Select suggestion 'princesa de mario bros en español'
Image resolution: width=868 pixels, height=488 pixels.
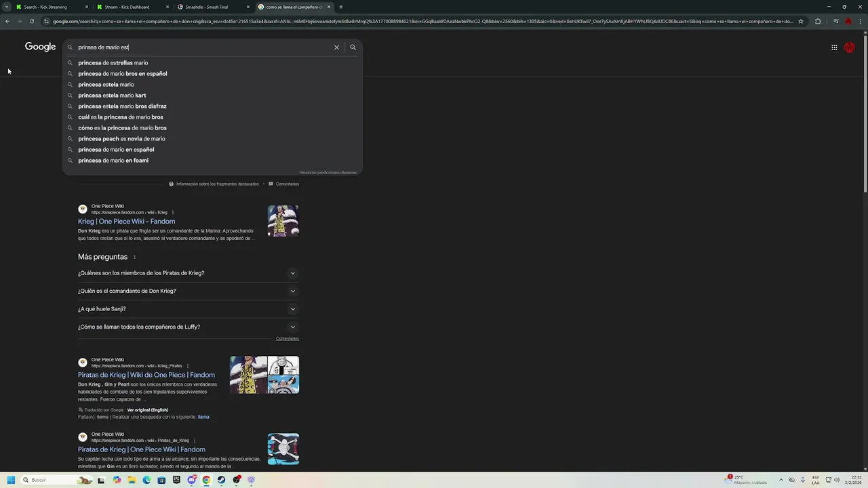click(122, 74)
